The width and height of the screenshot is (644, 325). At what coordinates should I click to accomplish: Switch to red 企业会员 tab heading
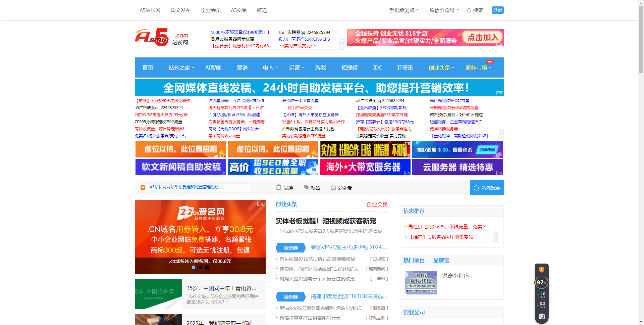(x=377, y=204)
